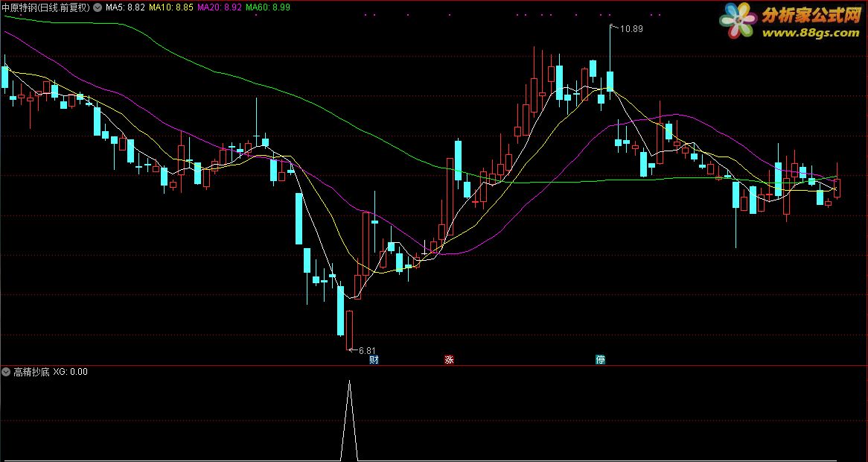
Task: Click the 6.81 low price label
Action: (367, 351)
